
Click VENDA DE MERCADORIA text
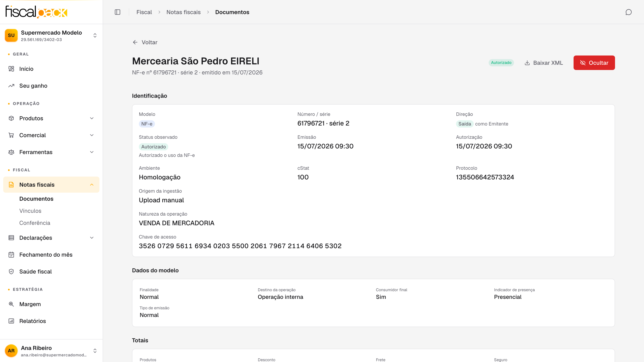click(x=176, y=223)
